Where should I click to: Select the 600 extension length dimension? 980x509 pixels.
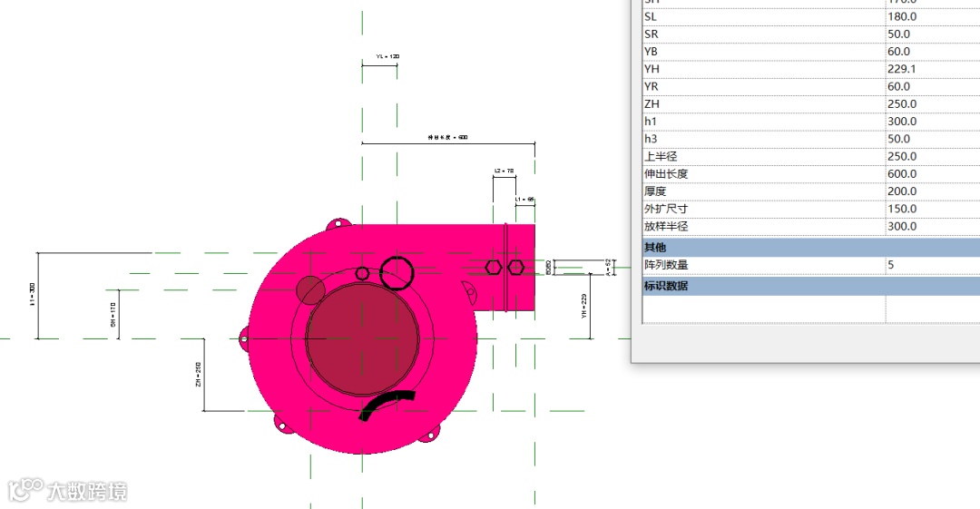pyautogui.click(x=447, y=137)
